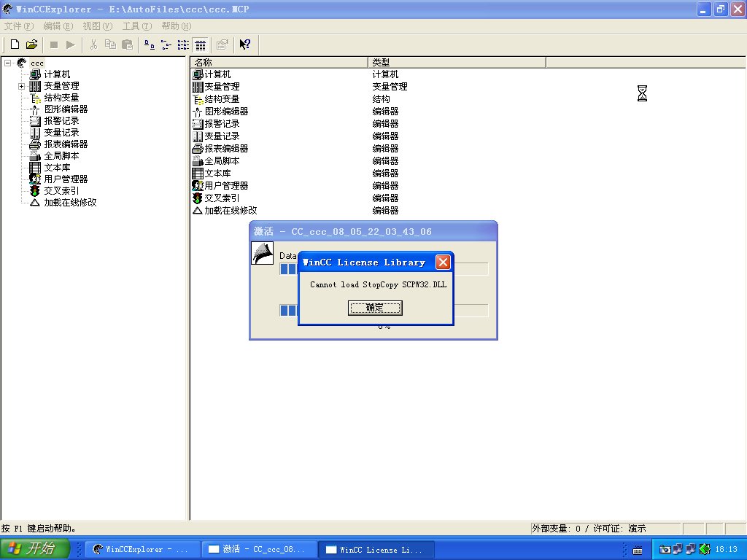Image resolution: width=747 pixels, height=560 pixels.
Task: Select 用户管理器 in the left tree
Action: coord(66,179)
